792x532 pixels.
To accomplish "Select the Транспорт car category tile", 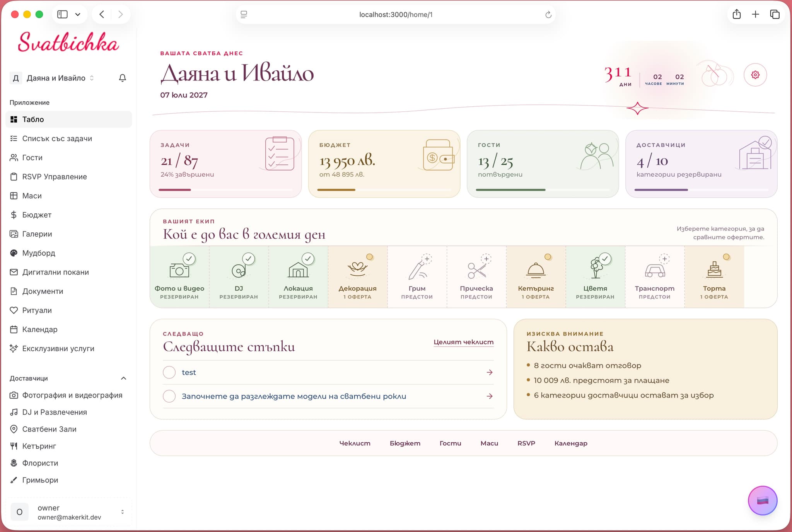I will [655, 277].
